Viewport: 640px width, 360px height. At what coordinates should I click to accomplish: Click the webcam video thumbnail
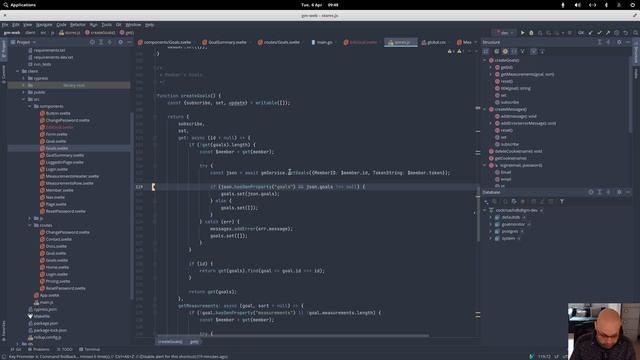click(604, 331)
